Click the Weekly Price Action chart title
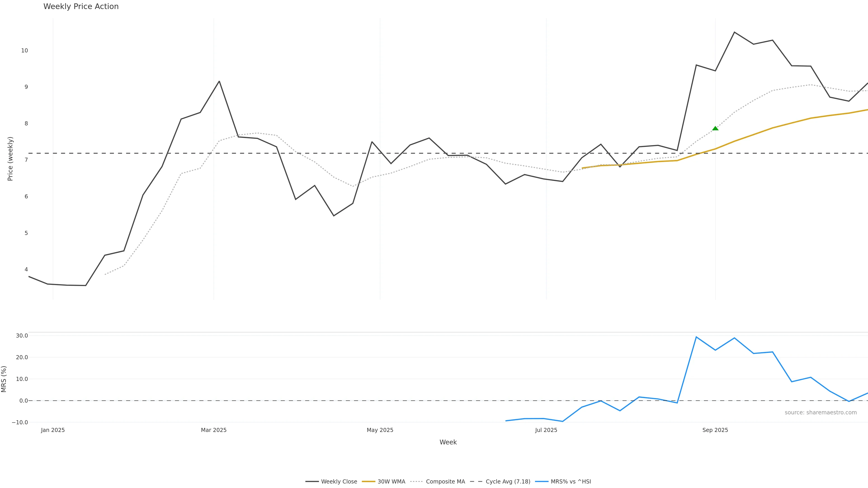Viewport: 868px width, 488px height. (81, 7)
